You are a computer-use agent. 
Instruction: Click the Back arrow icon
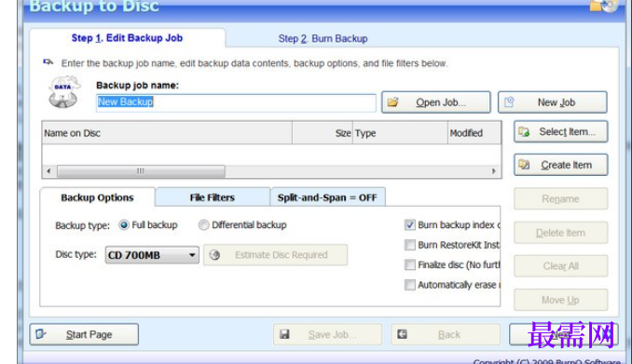[402, 334]
